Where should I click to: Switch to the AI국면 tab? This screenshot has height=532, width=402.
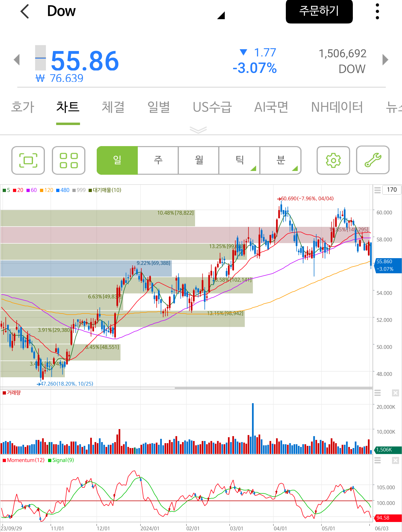point(271,107)
